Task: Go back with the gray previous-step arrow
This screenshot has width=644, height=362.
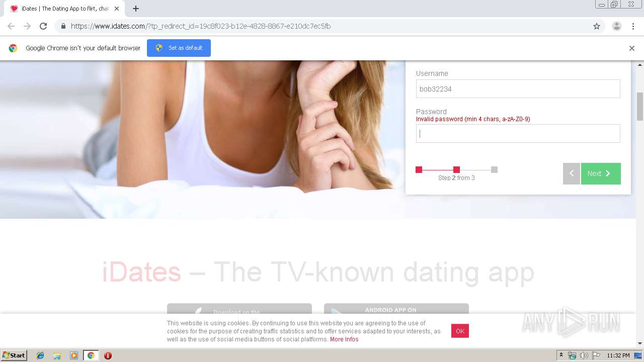Action: tap(572, 173)
